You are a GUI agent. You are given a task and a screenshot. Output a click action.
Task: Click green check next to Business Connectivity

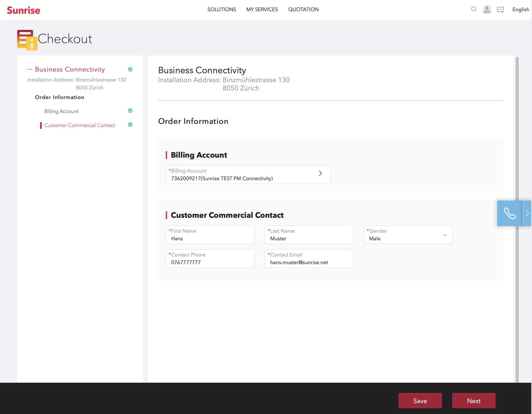tap(130, 69)
